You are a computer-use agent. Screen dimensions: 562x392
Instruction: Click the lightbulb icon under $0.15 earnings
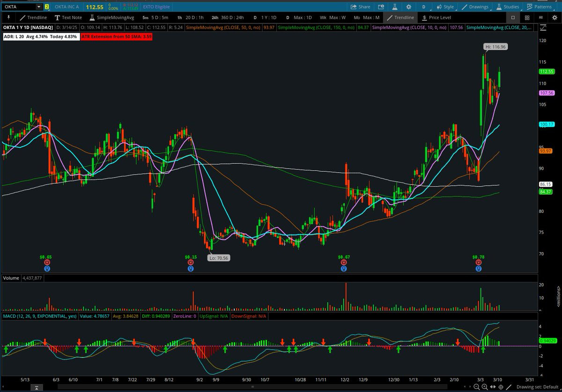(x=191, y=269)
